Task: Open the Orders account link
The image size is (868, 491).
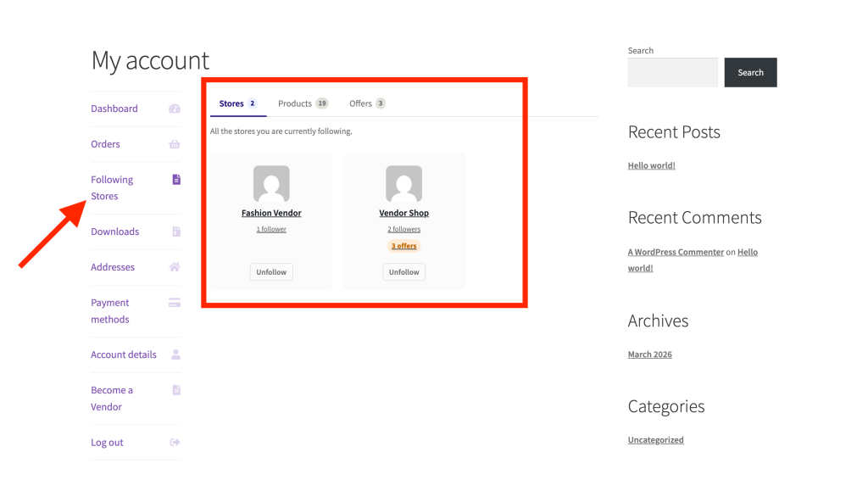Action: coord(105,144)
